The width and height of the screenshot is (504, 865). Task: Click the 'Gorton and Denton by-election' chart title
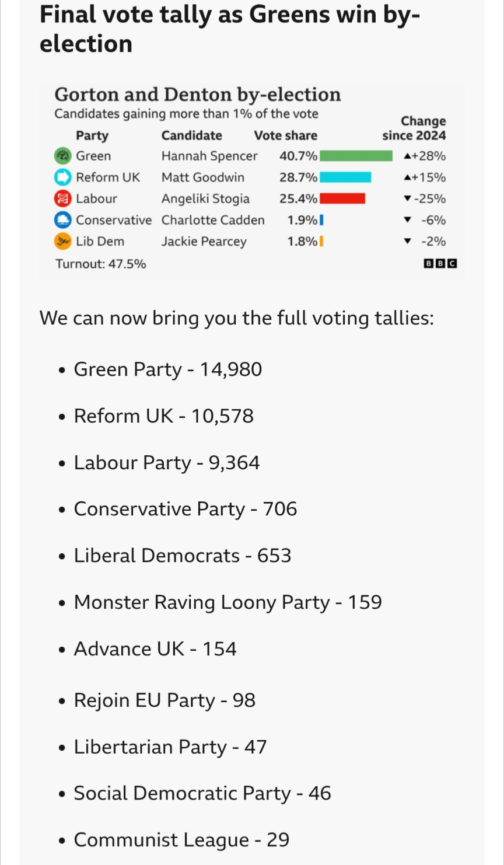tap(197, 95)
